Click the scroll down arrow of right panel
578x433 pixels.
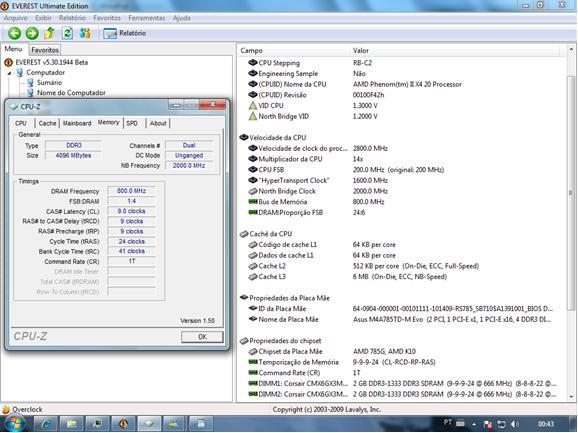571,397
